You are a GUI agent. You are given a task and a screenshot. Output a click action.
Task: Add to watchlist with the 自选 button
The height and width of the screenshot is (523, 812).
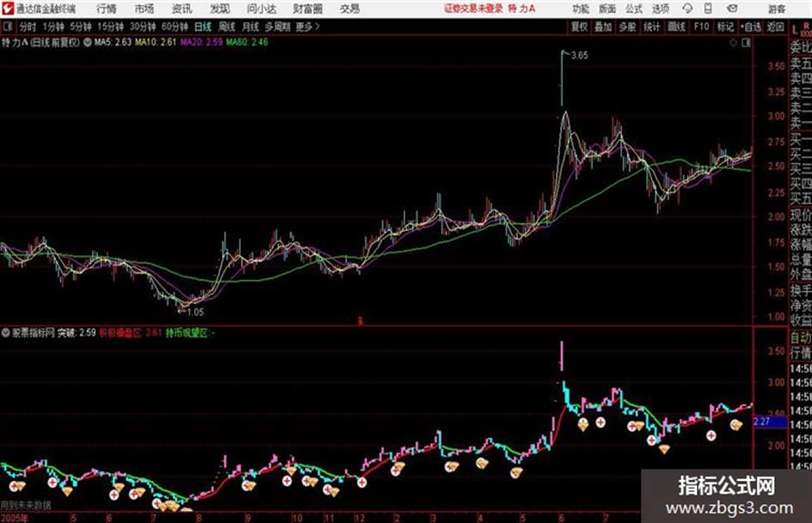751,27
